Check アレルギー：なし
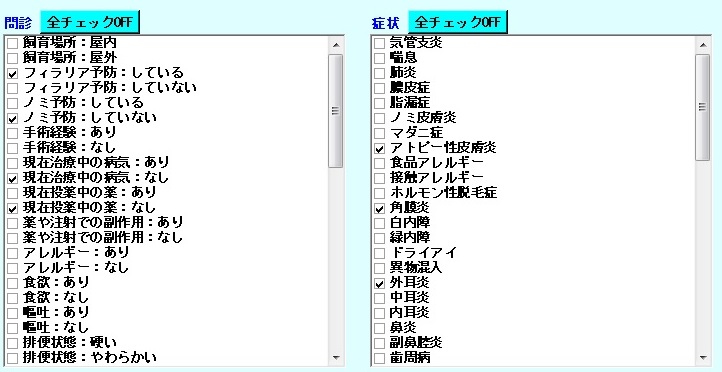The height and width of the screenshot is (372, 722). (13, 268)
